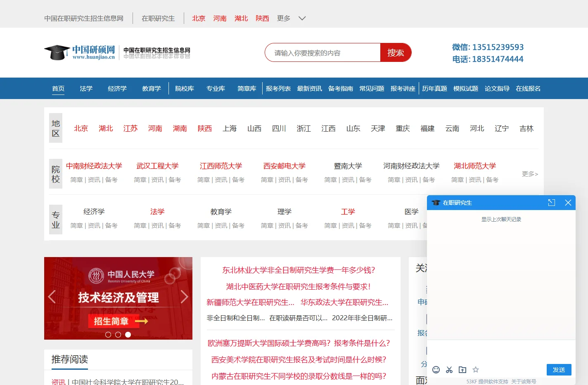Click 备考 under 西安邮电大学
Image resolution: width=588 pixels, height=385 pixels.
(302, 180)
